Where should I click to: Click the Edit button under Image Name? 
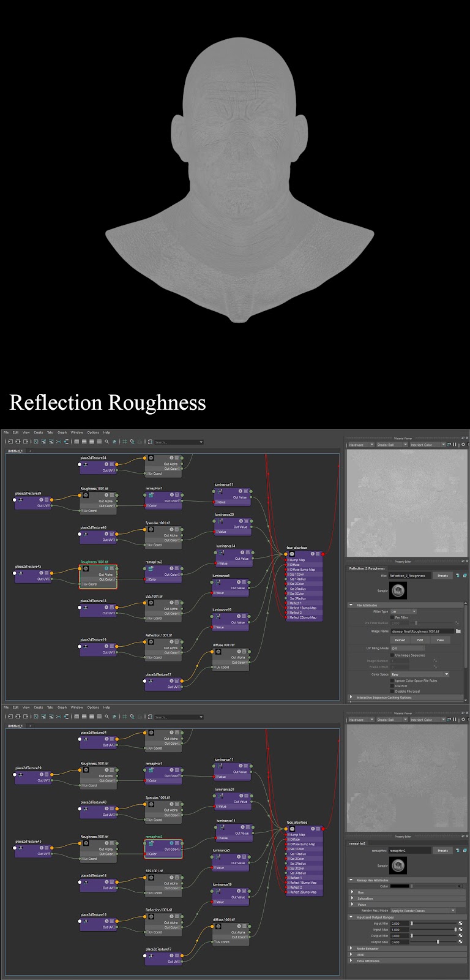(x=420, y=640)
